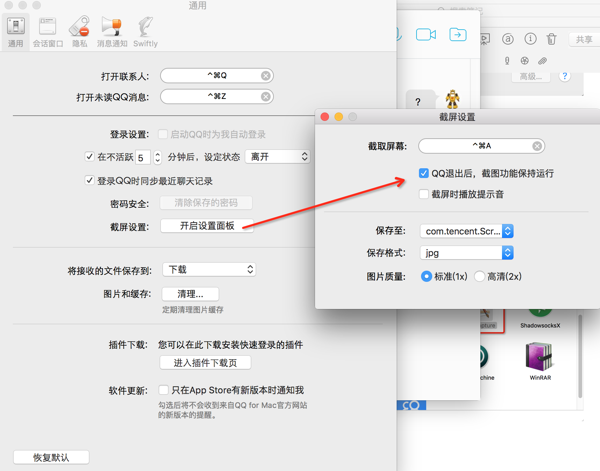600x471 pixels.
Task: Click the yellow robot avatar
Action: point(452,99)
